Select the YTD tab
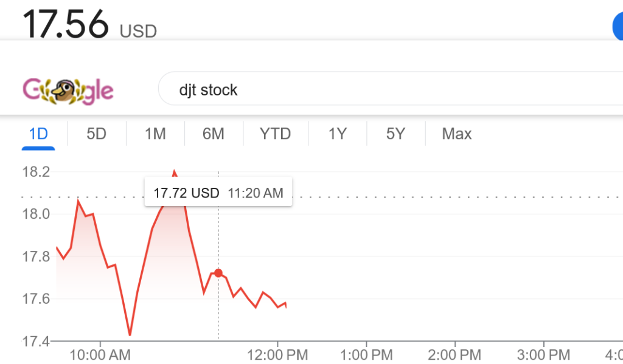This screenshot has width=623, height=364. point(276,134)
